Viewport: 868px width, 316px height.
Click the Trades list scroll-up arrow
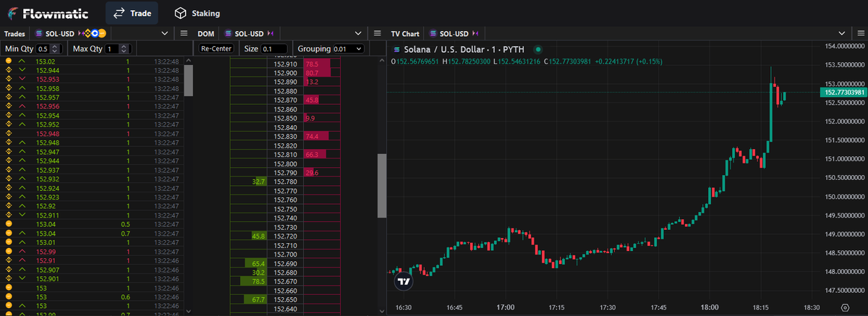(188, 61)
